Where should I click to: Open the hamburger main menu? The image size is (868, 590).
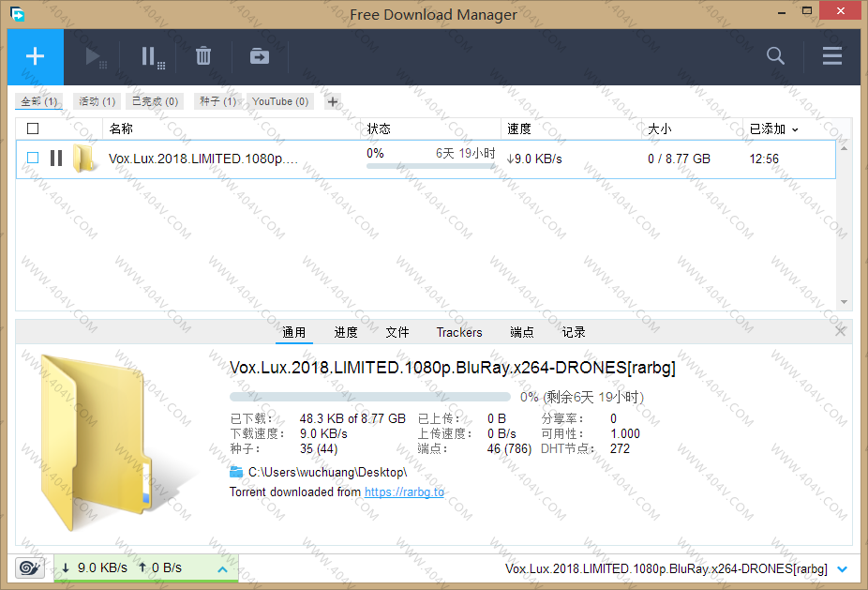coord(831,56)
